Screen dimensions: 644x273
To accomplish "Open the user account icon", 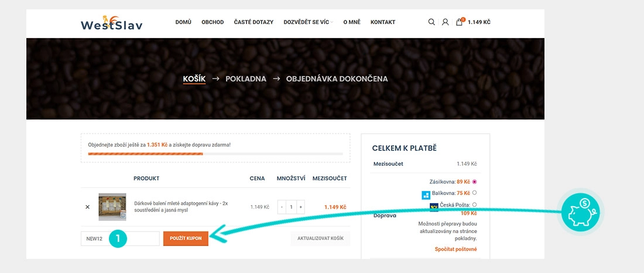I will (x=445, y=22).
